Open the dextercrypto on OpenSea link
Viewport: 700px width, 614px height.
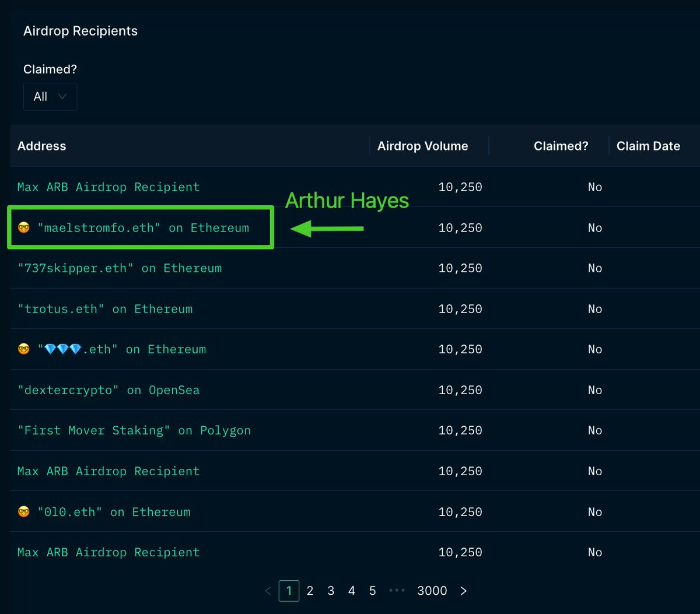tap(108, 390)
